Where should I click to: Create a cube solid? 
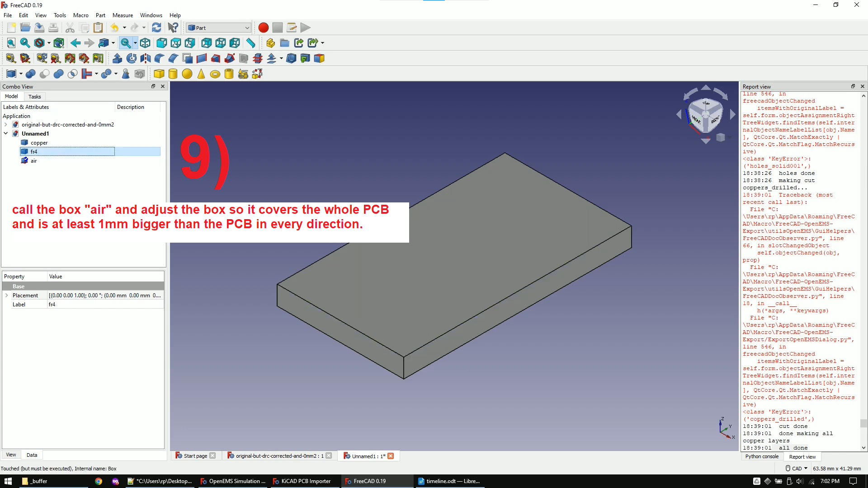[x=159, y=74]
